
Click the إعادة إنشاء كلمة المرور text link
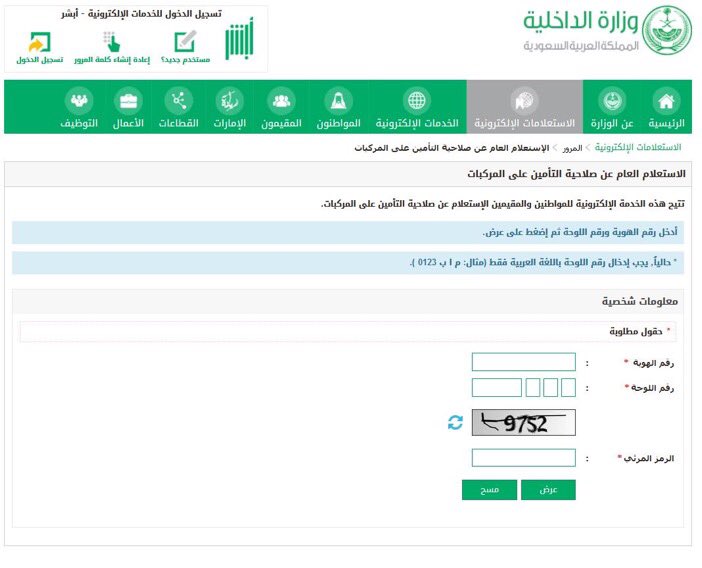[x=112, y=60]
